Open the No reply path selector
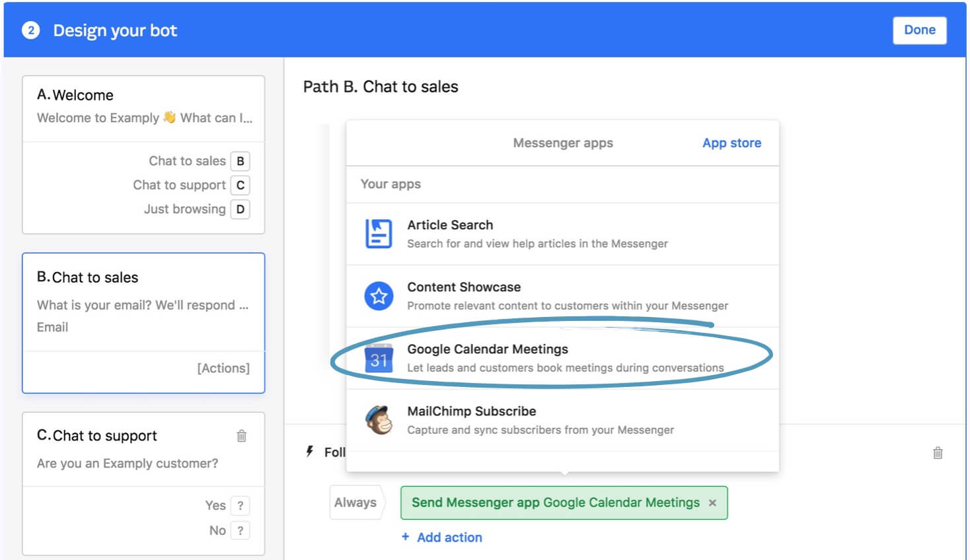The image size is (970, 560). tap(241, 530)
